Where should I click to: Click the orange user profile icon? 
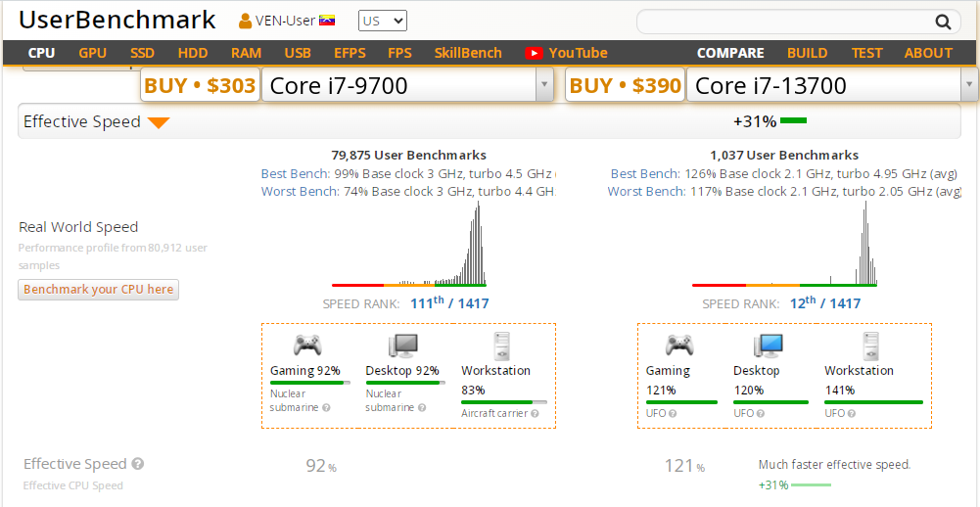(x=246, y=22)
